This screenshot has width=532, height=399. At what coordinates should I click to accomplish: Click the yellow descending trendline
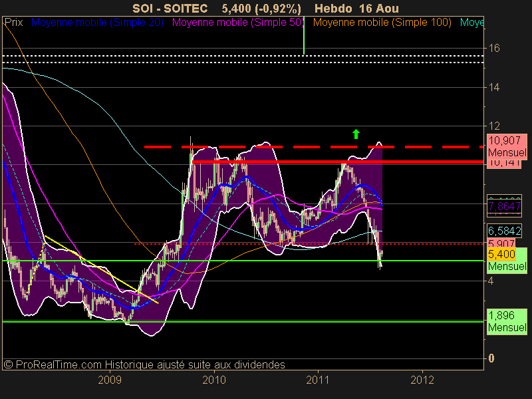pyautogui.click(x=102, y=269)
